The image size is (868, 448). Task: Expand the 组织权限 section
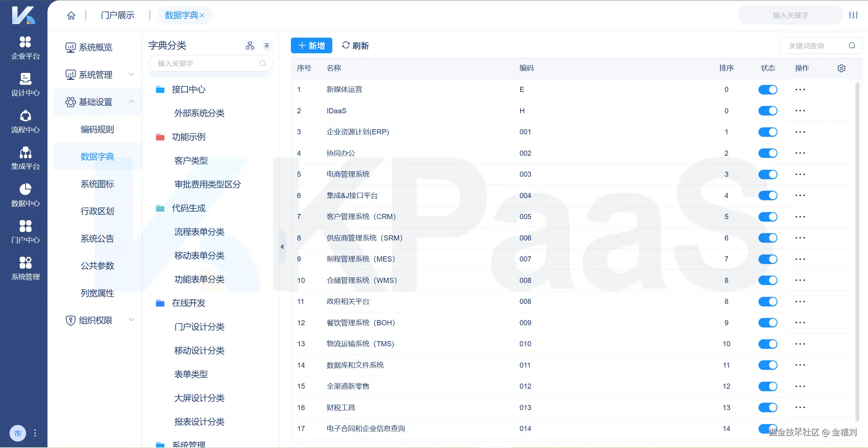[97, 320]
